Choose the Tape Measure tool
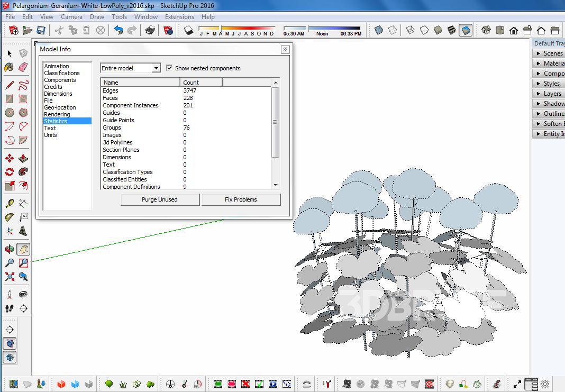 [x=10, y=203]
